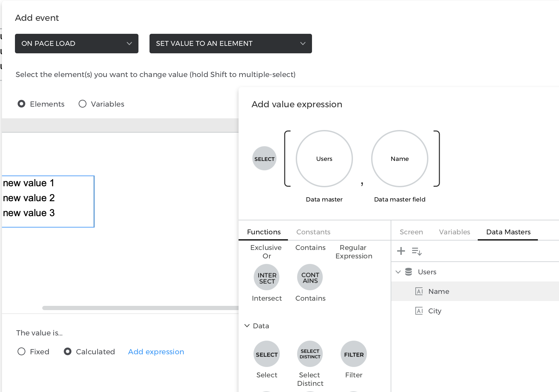
Task: Switch to the Constants tab
Action: (x=313, y=232)
